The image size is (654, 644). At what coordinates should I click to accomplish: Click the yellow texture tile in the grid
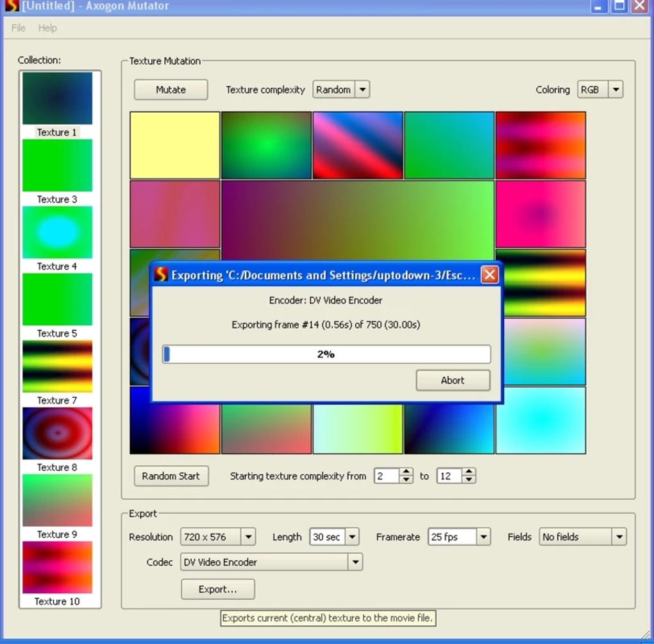174,144
